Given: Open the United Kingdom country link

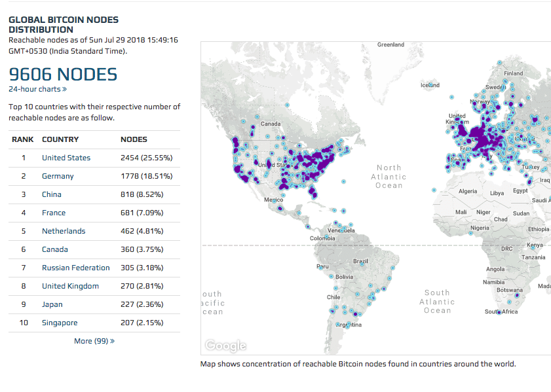Looking at the screenshot, I should pyautogui.click(x=70, y=286).
